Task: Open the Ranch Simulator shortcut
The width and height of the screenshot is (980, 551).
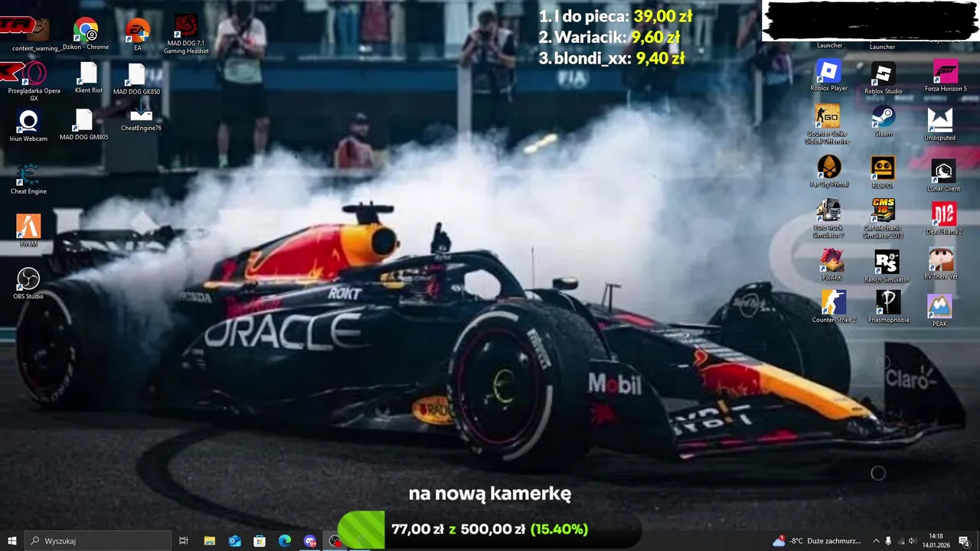Action: pos(887,267)
